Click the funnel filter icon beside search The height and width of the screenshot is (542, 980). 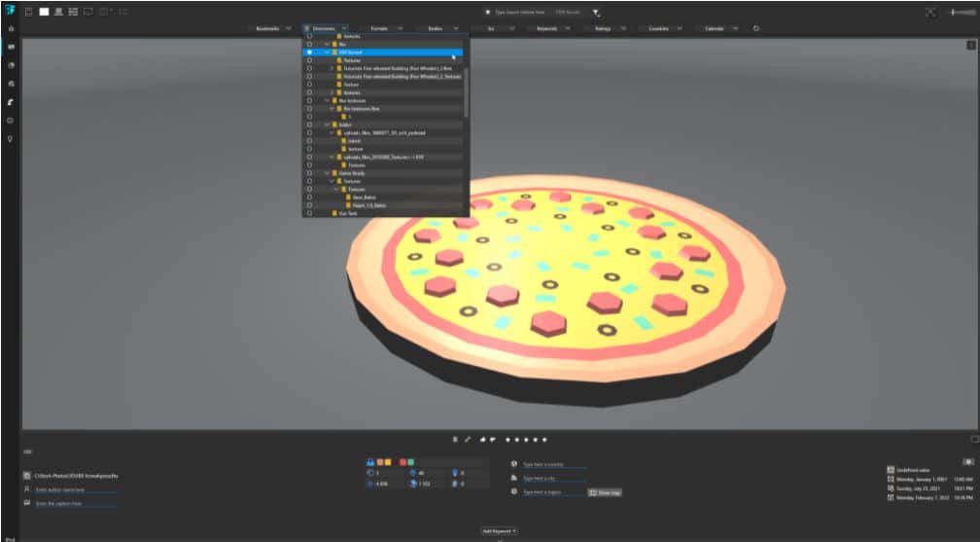pos(596,13)
